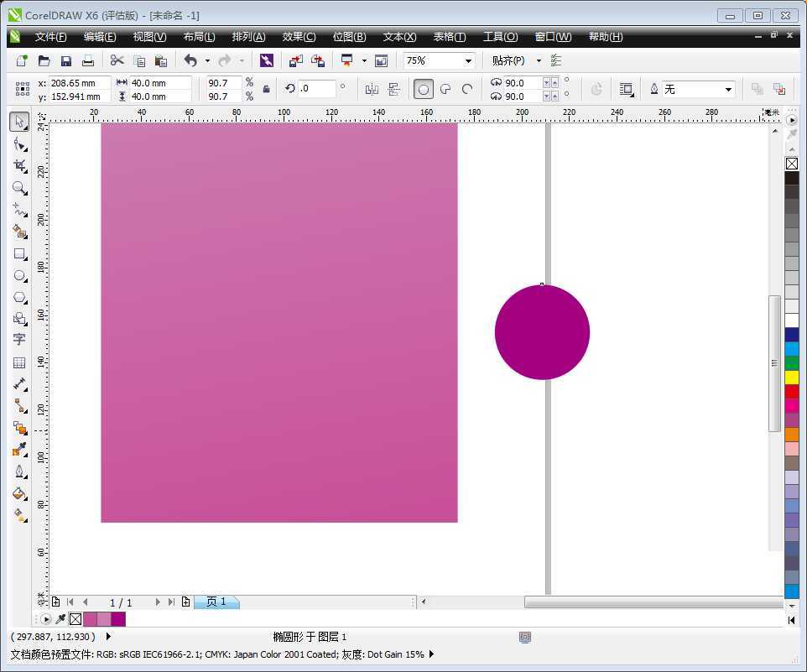807x672 pixels.
Task: Select the Ellipse tool
Action: click(x=20, y=276)
